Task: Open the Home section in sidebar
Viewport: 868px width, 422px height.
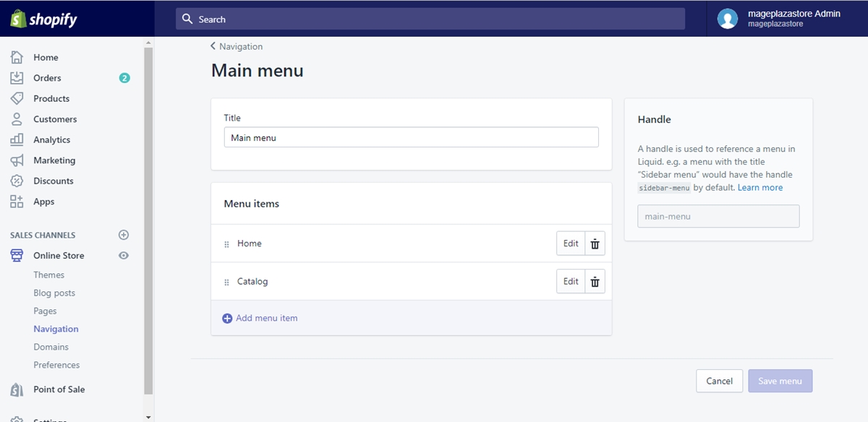Action: (46, 57)
